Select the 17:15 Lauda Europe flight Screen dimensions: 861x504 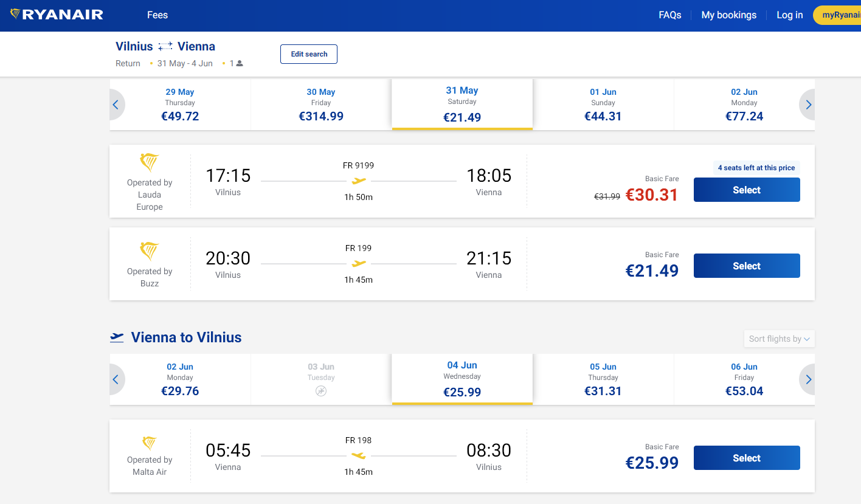[x=747, y=190]
